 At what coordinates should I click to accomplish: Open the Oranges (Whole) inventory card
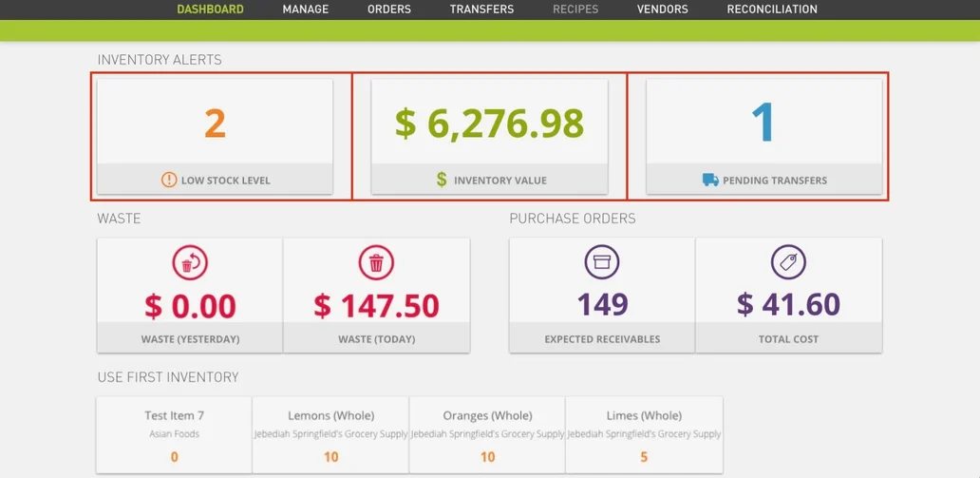[x=487, y=434]
